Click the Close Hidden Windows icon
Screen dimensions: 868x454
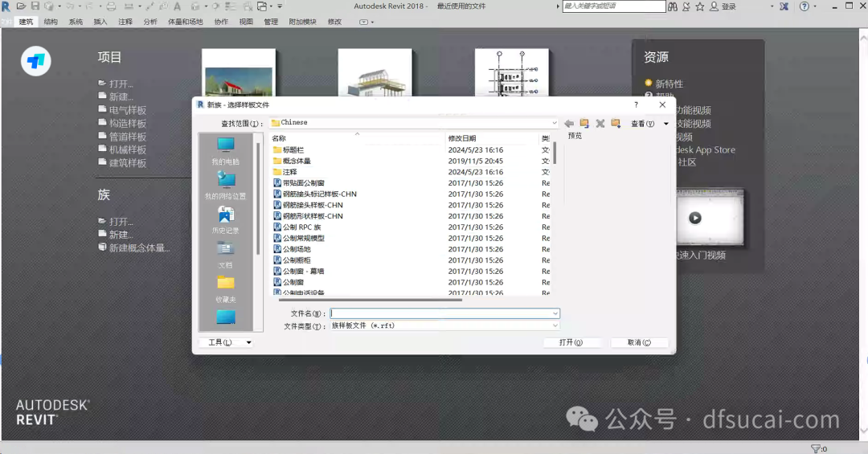(x=248, y=6)
